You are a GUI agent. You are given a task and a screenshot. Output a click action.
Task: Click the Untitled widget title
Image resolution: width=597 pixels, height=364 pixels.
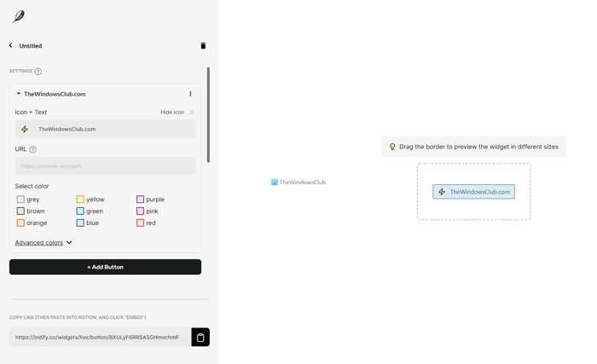pyautogui.click(x=31, y=46)
